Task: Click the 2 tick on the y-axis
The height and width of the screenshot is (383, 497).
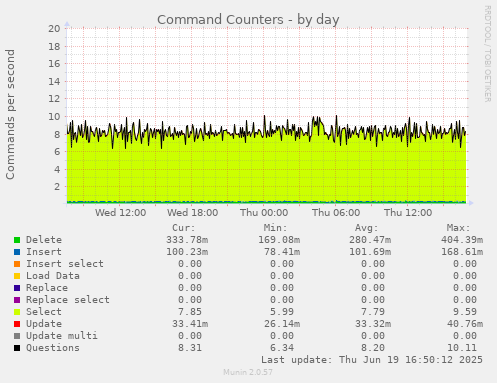Action: [x=57, y=187]
